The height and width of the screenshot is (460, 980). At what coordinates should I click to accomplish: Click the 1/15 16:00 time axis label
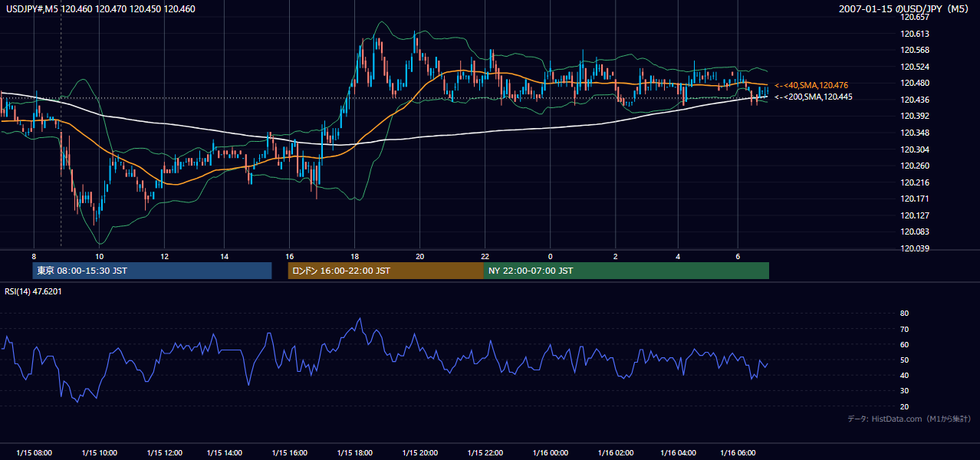pos(290,453)
